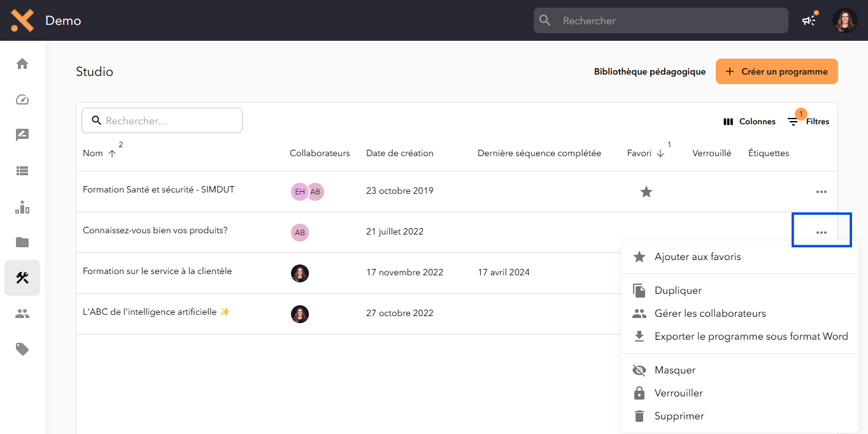Click the orange X app logo
Screen dimensions: 868x434
(x=22, y=20)
